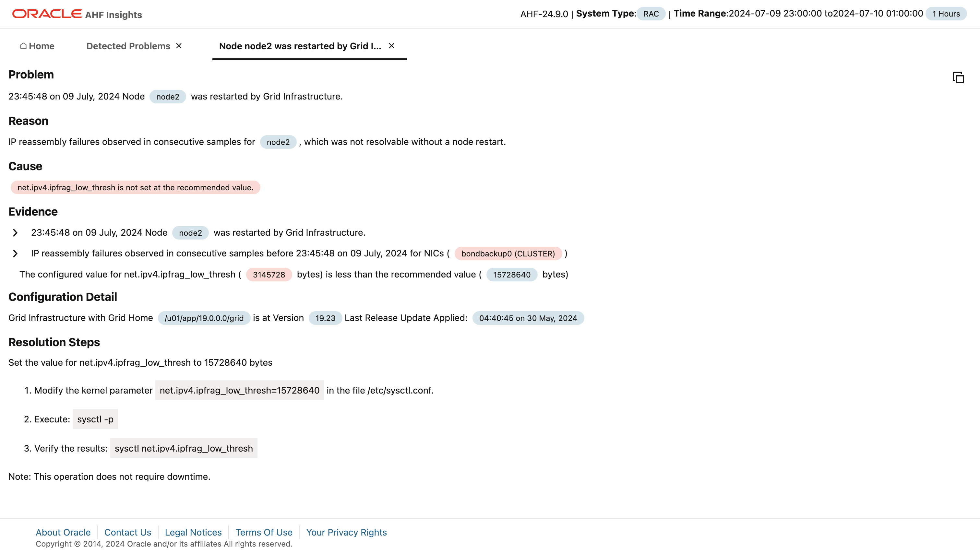Open the About Oracle link

(63, 532)
